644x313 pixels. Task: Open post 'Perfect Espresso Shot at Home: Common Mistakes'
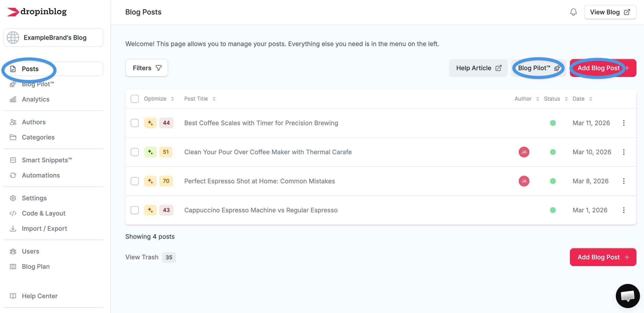pos(259,181)
